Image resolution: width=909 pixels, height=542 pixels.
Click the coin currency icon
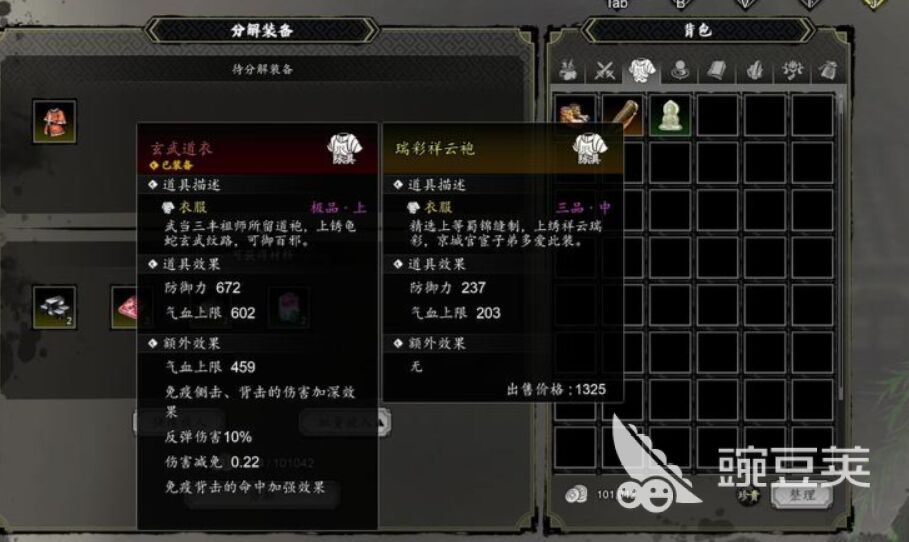tap(576, 494)
